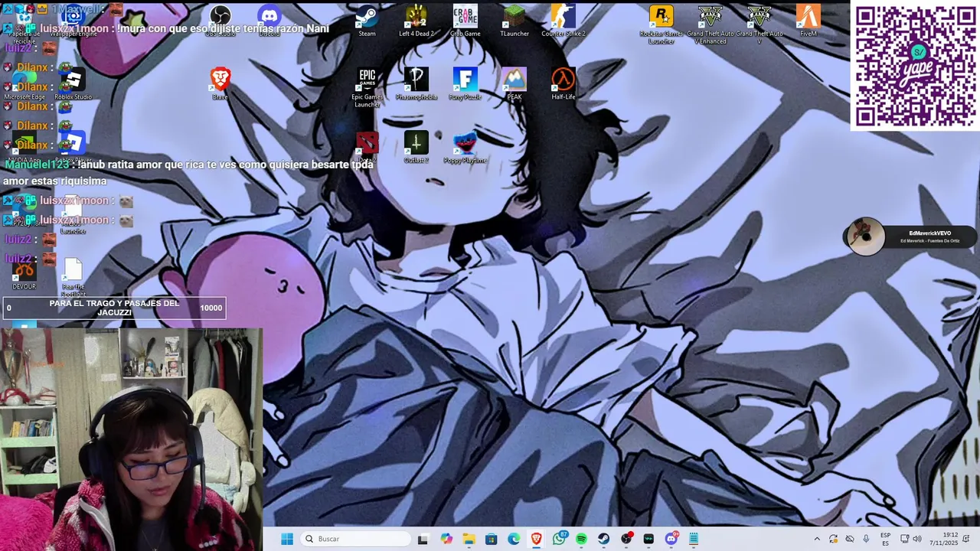Select the Wallpaper Engine desktop icon

73,21
